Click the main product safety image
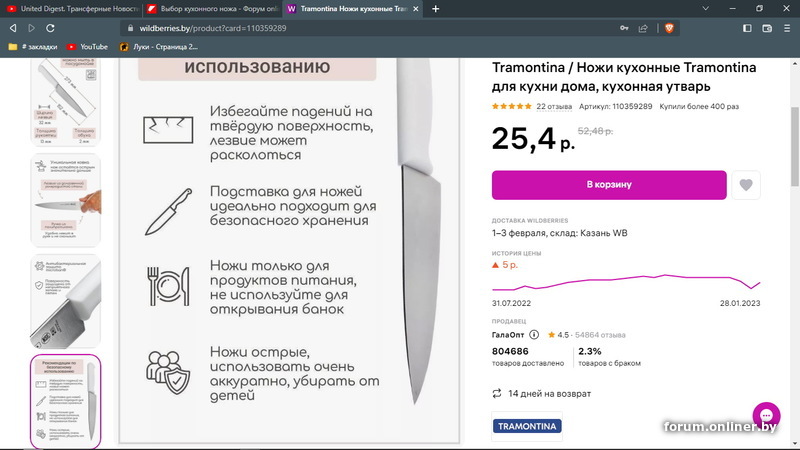 click(289, 250)
